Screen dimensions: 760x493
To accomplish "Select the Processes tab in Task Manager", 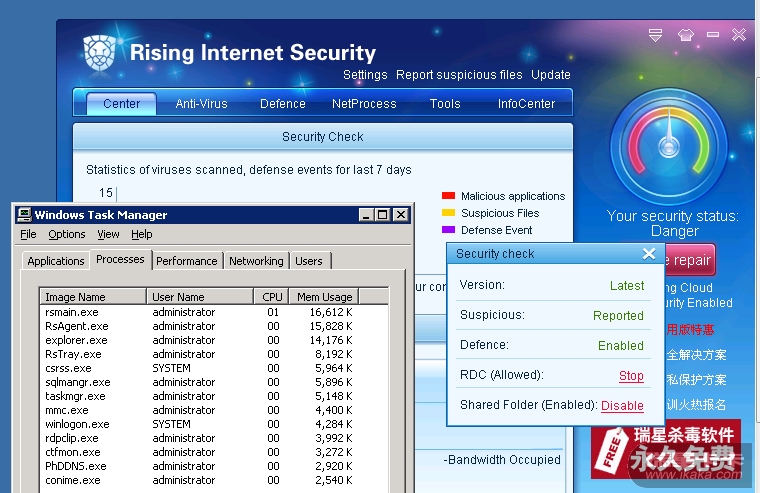I will coord(120,259).
